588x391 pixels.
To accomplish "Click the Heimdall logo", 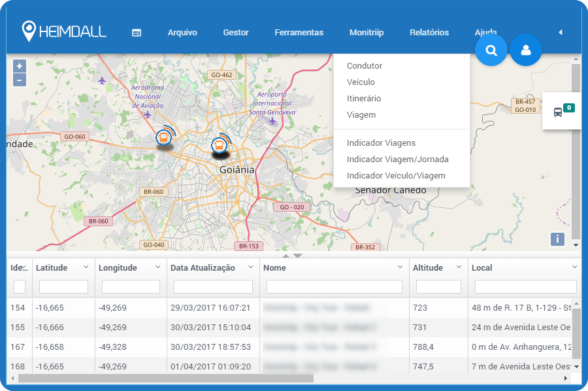I will pyautogui.click(x=64, y=31).
